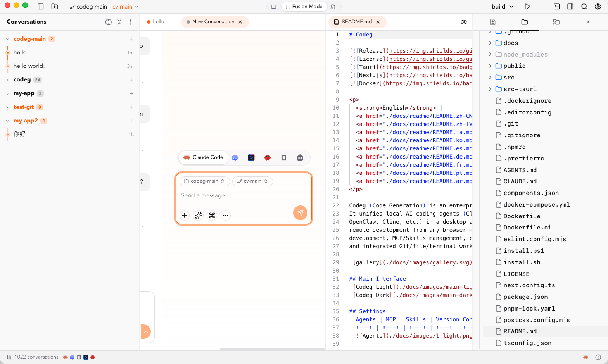Expand the src-tauri folder
This screenshot has width=608, height=364.
490,89
